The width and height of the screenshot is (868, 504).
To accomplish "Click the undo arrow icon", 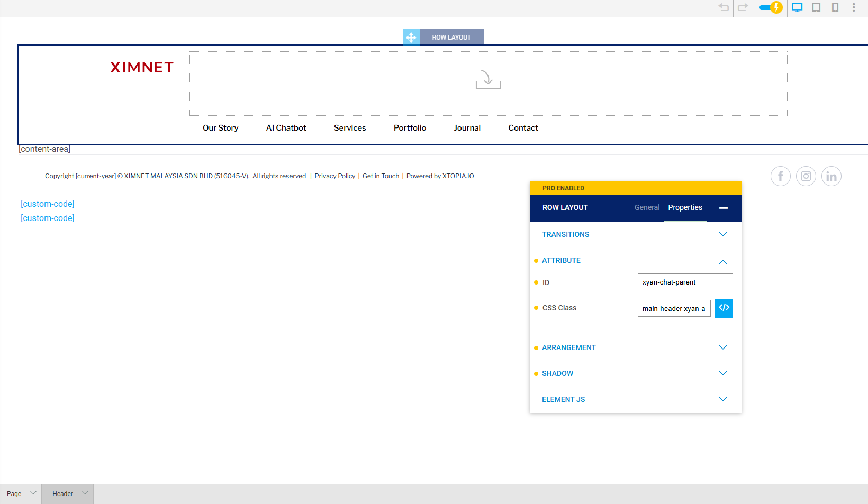I will point(724,7).
